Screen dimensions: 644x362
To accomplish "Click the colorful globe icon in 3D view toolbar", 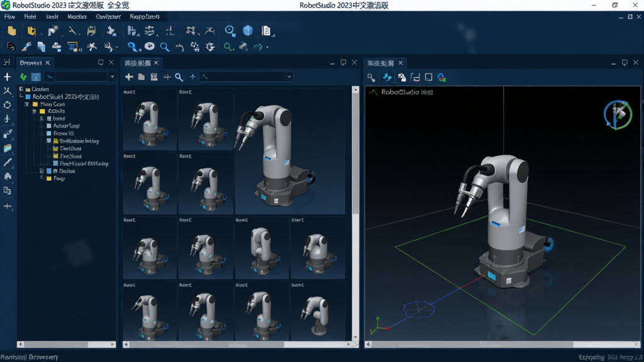I will (x=441, y=77).
